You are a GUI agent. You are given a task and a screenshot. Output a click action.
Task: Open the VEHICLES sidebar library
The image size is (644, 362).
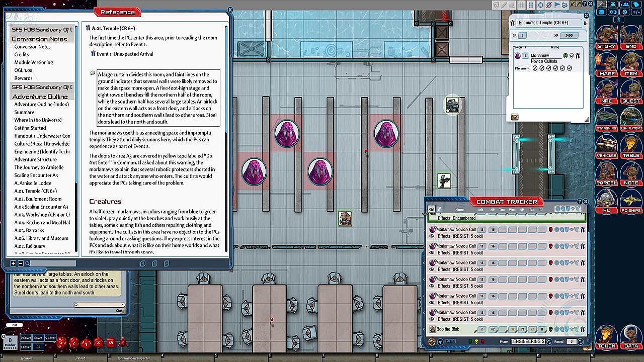pos(606,146)
